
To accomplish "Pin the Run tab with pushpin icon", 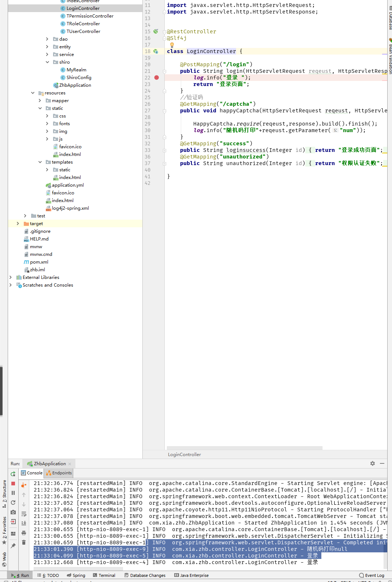I will [x=13, y=545].
